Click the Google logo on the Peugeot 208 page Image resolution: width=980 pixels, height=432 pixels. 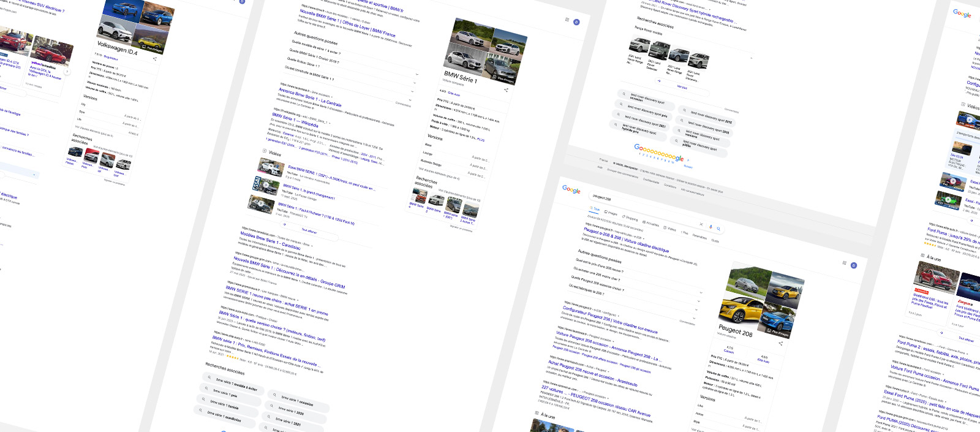[571, 190]
